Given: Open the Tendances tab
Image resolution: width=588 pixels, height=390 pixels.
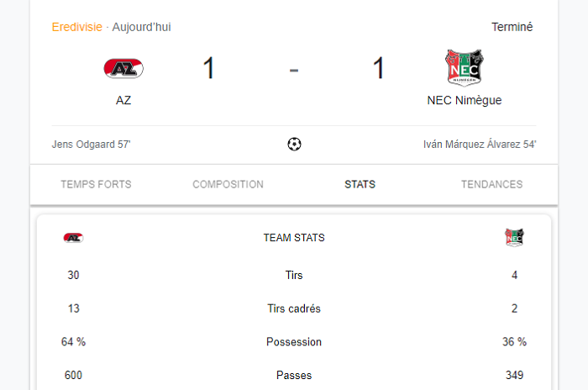Looking at the screenshot, I should pyautogui.click(x=491, y=184).
